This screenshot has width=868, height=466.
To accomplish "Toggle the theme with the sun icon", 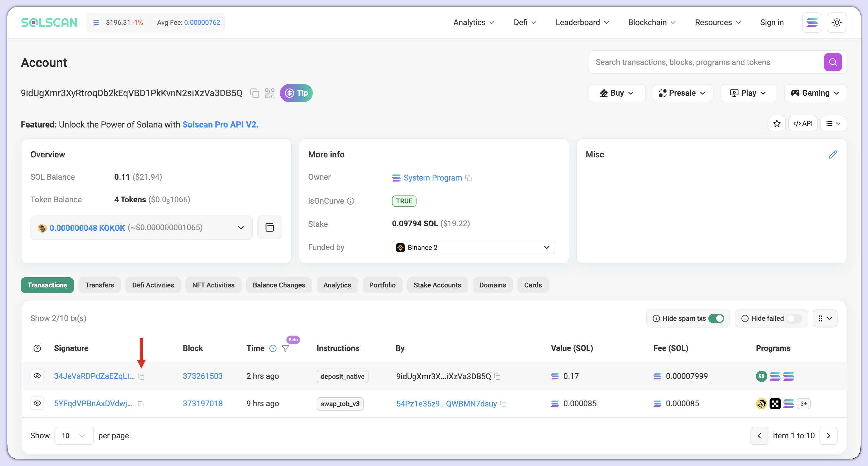I will [837, 22].
